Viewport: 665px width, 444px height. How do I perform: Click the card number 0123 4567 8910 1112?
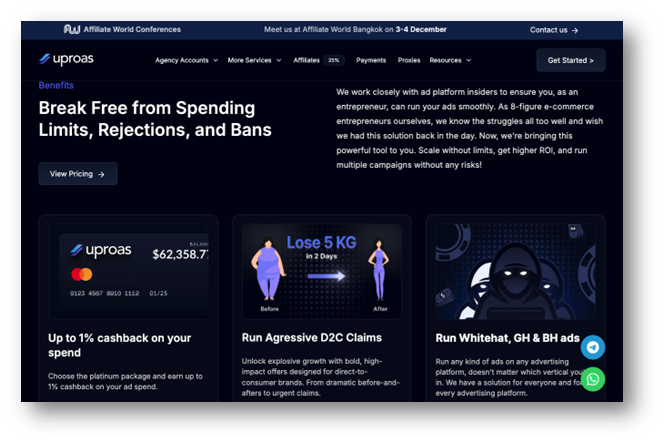[x=104, y=293]
